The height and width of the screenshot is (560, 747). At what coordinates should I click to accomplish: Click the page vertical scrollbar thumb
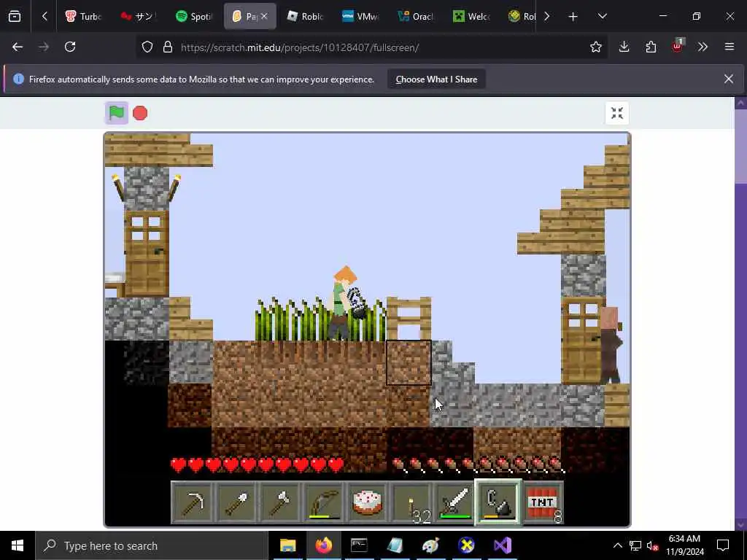(741, 145)
